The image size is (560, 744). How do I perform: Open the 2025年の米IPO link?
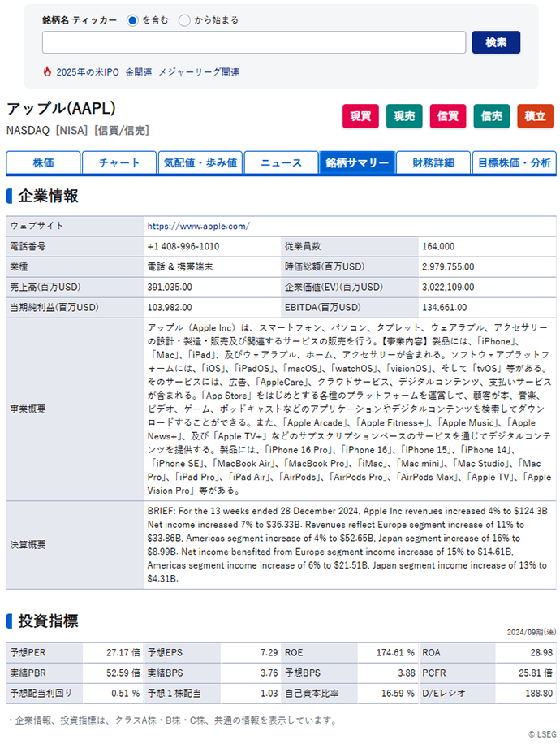(88, 72)
